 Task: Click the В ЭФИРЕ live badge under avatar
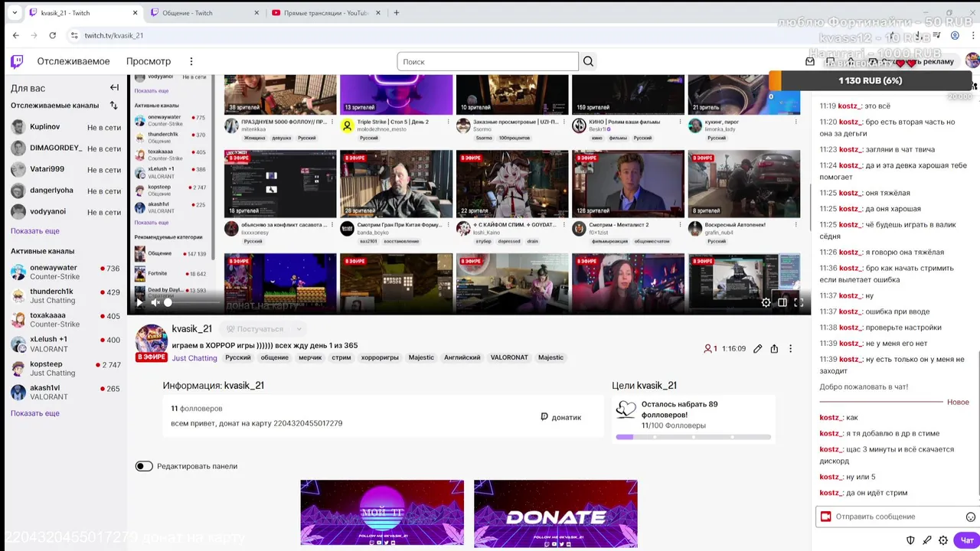click(152, 357)
